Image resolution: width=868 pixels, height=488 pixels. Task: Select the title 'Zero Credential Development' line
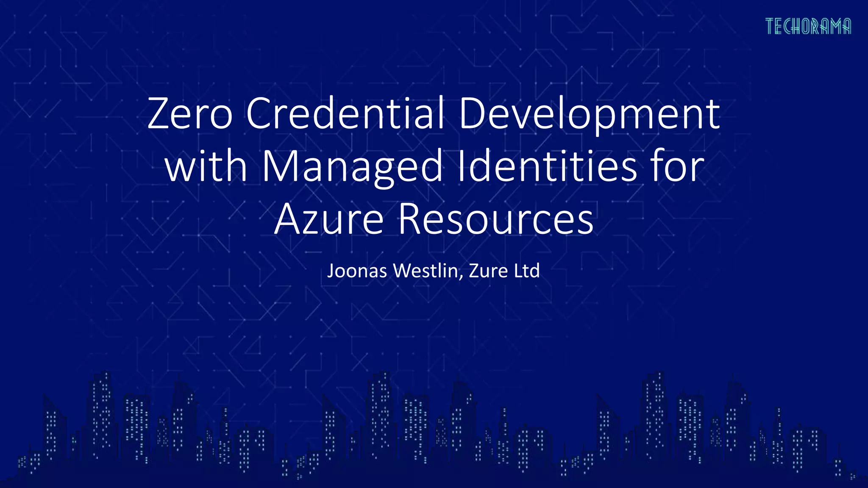pos(434,114)
